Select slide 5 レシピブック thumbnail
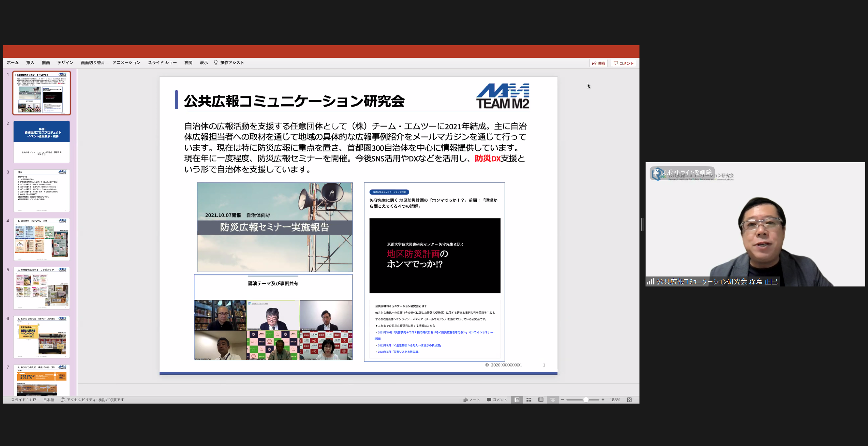The height and width of the screenshot is (446, 868). coord(42,288)
